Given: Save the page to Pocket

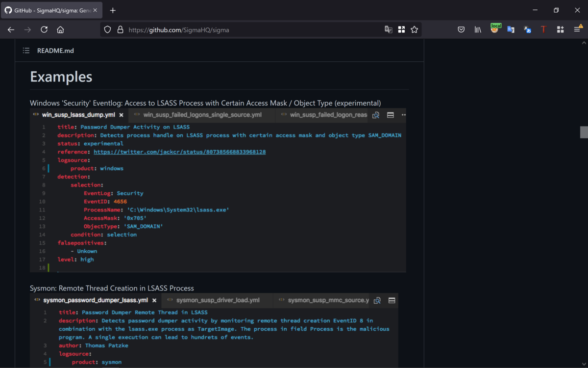Looking at the screenshot, I should click(x=461, y=29).
